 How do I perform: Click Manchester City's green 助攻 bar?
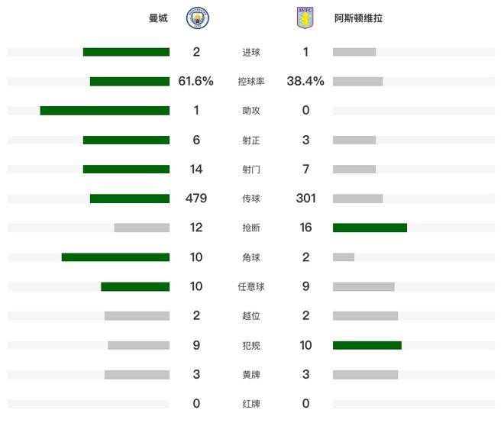point(105,111)
